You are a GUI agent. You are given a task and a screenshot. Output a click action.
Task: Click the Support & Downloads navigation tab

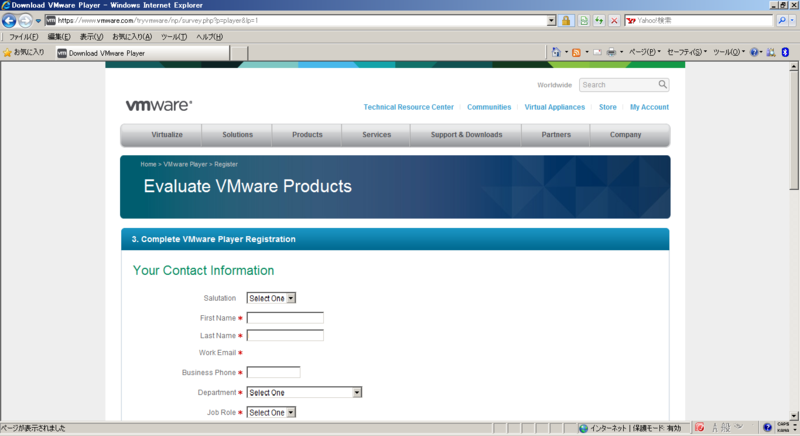click(x=466, y=135)
